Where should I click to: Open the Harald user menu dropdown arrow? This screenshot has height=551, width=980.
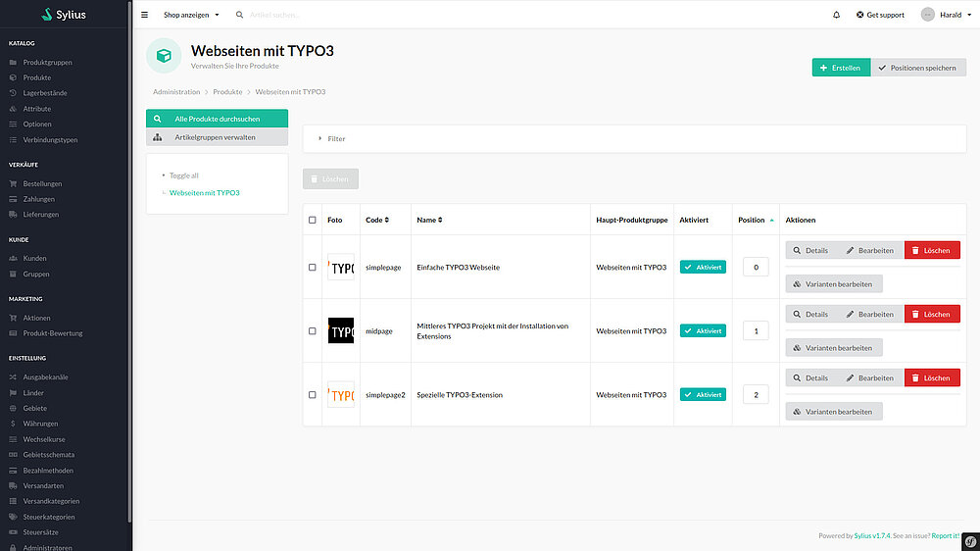point(969,15)
